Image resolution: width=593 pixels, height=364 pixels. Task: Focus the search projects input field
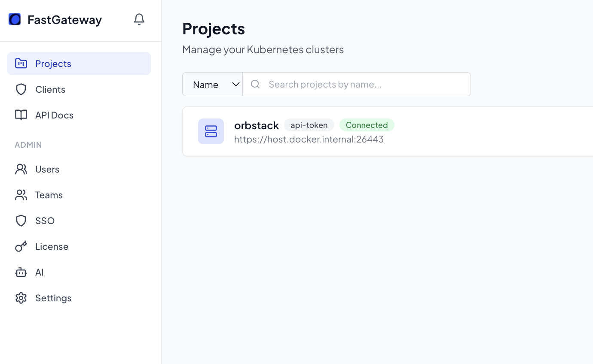tap(365, 84)
